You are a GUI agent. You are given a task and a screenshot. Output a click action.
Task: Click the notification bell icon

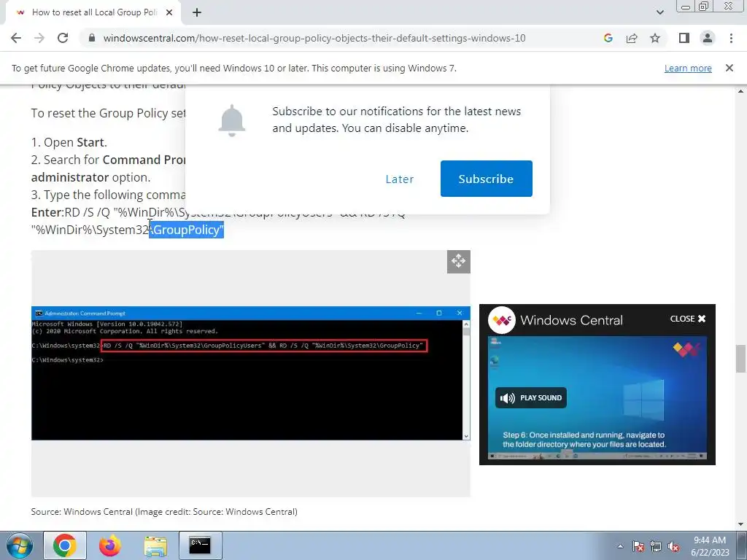231,120
